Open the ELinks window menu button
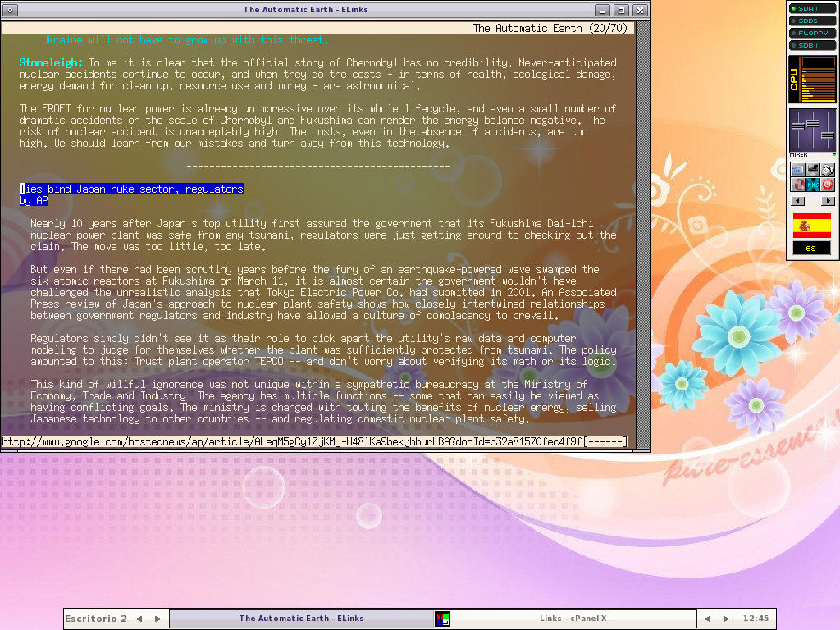The height and width of the screenshot is (630, 840). (x=10, y=10)
